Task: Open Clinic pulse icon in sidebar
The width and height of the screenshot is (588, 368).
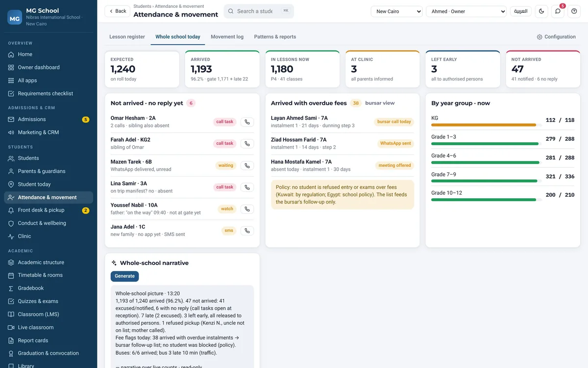Action: coord(11,237)
